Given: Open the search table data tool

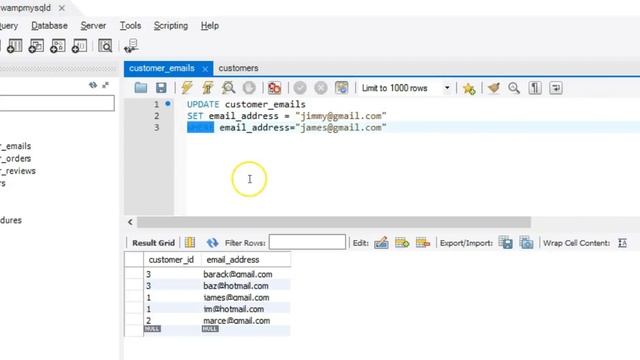Looking at the screenshot, I should [105, 46].
